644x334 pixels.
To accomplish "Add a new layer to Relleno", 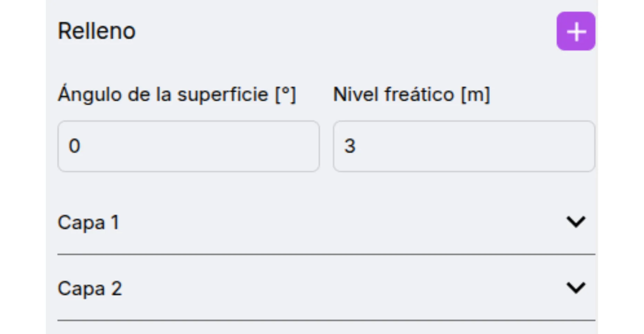I will [x=576, y=31].
